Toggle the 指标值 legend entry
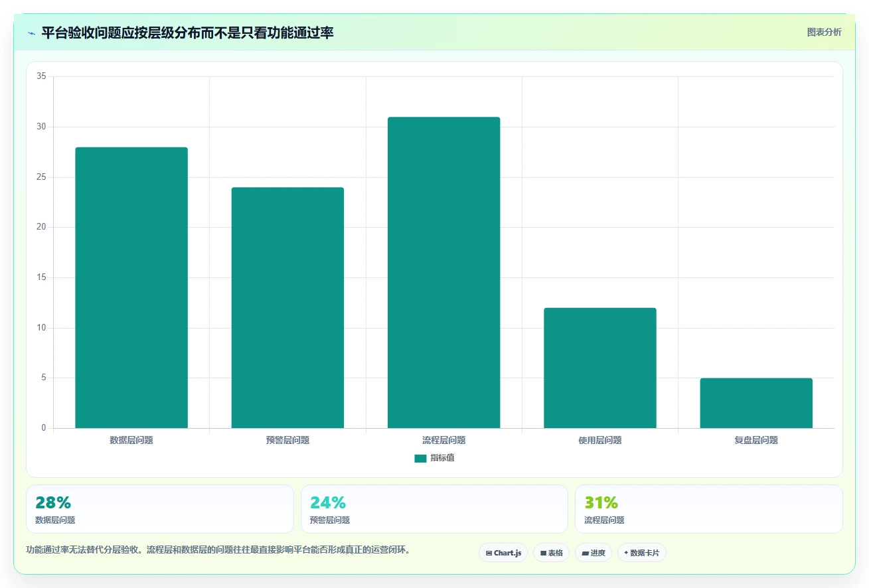 point(434,458)
